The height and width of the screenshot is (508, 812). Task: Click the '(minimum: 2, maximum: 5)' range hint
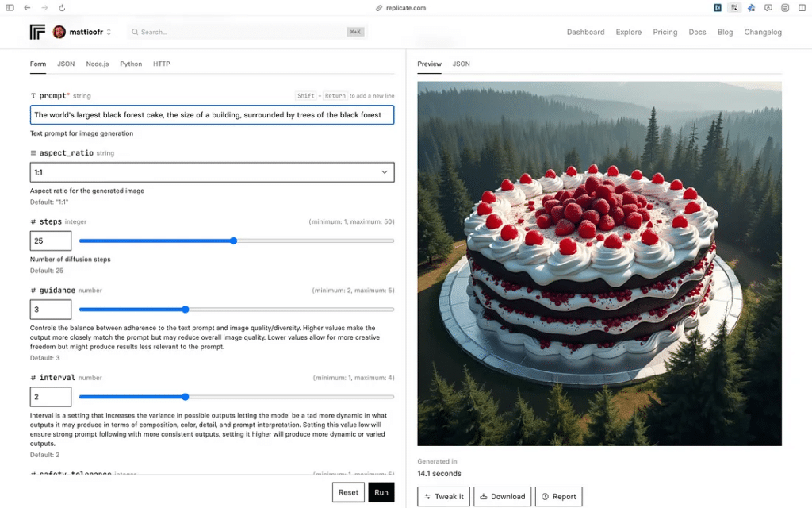tap(353, 291)
